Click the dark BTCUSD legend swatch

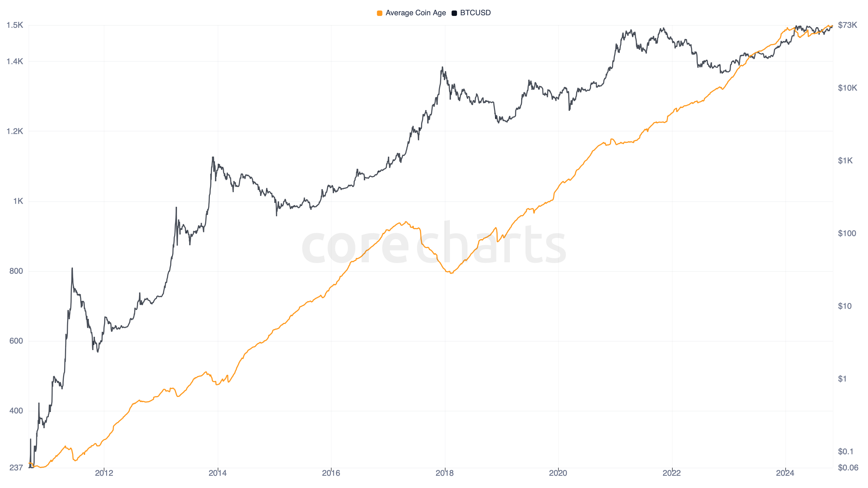(454, 13)
